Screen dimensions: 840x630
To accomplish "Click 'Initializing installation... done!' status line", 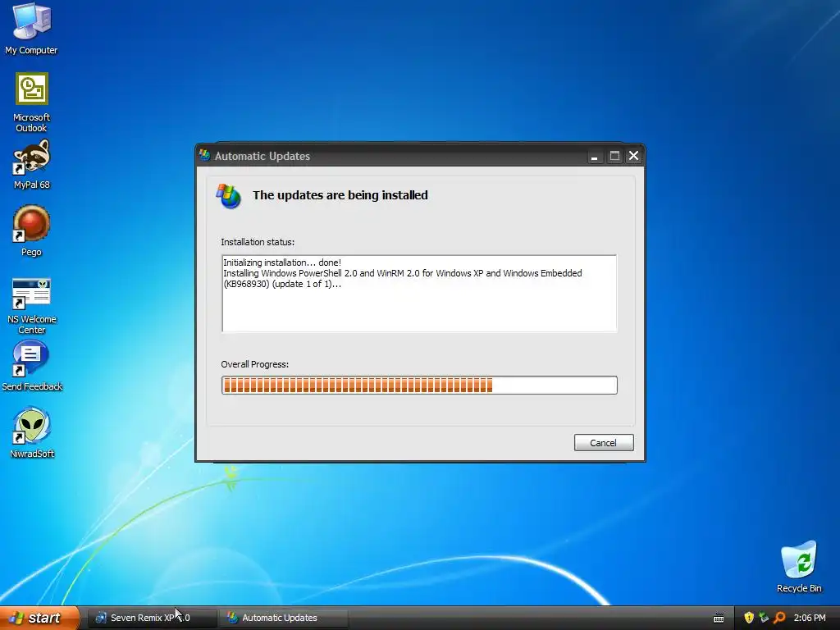I will tap(282, 262).
